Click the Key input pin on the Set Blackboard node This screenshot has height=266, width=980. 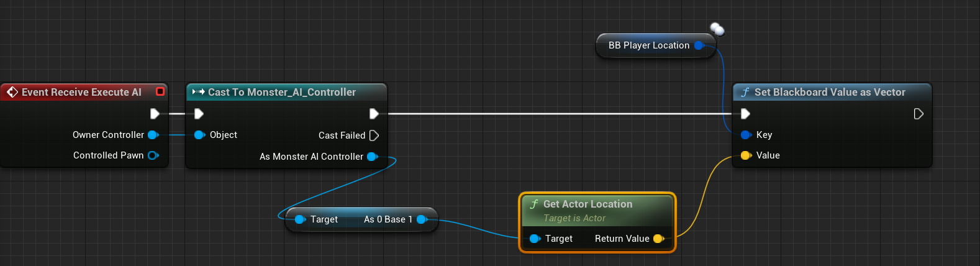coord(746,135)
